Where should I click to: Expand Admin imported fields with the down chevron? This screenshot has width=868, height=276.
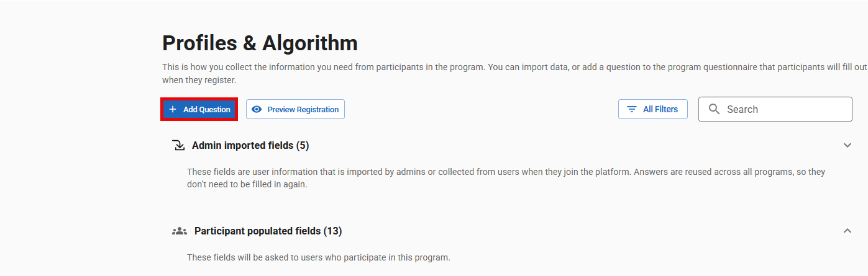pos(847,145)
